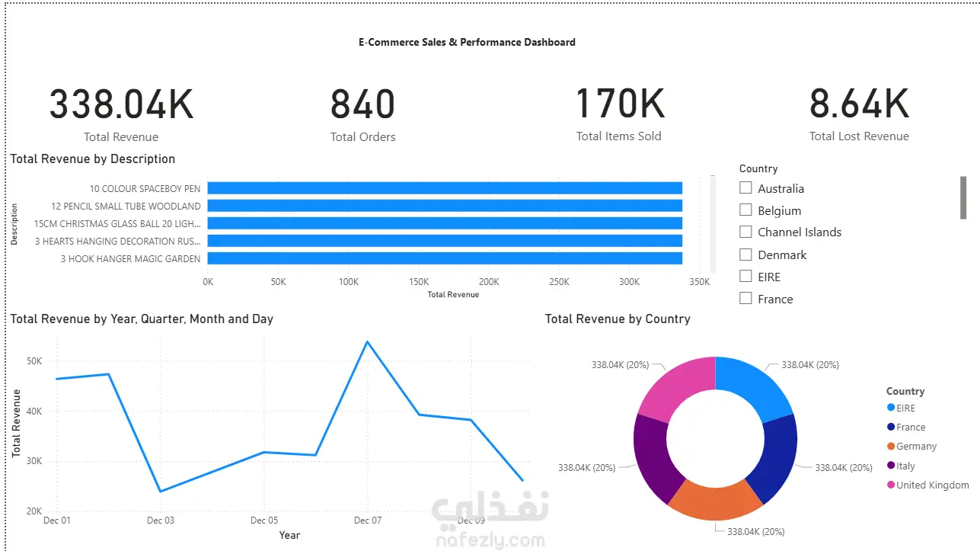This screenshot has height=551, width=980.
Task: Click the 170K Total Items Sold card
Action: coord(619,114)
